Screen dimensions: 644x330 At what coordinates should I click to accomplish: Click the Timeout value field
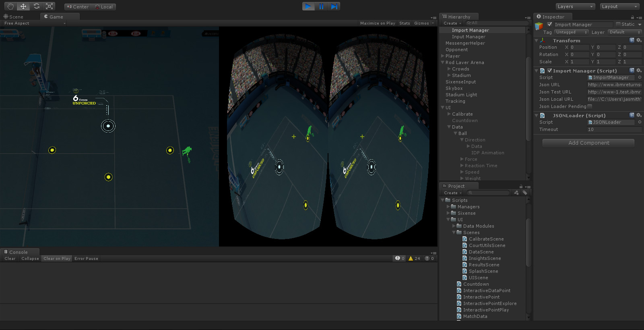(613, 130)
